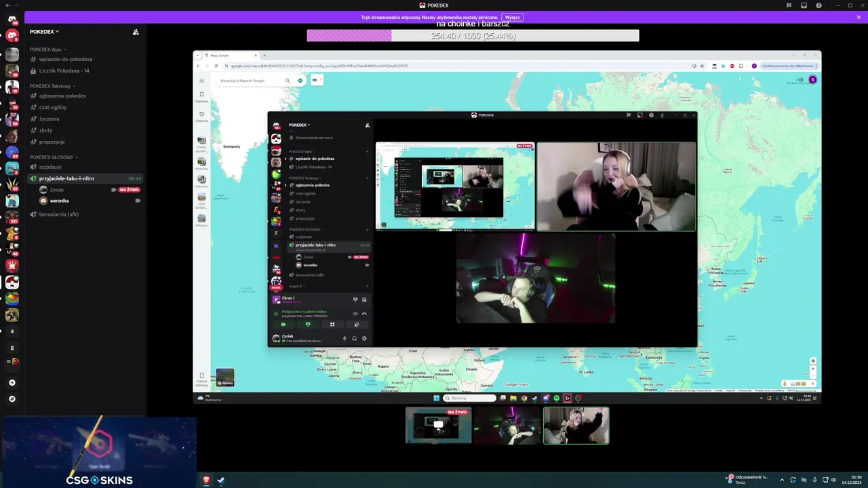The width and height of the screenshot is (868, 488).
Task: Click user Zyniak in the voice channel
Action: 56,190
